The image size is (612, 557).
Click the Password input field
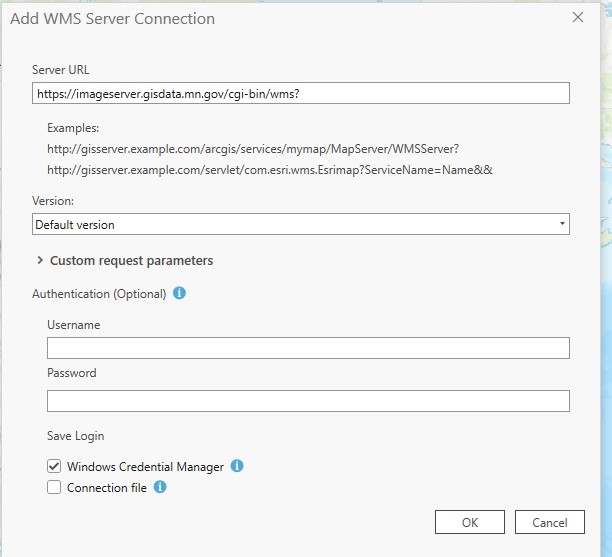pos(308,401)
